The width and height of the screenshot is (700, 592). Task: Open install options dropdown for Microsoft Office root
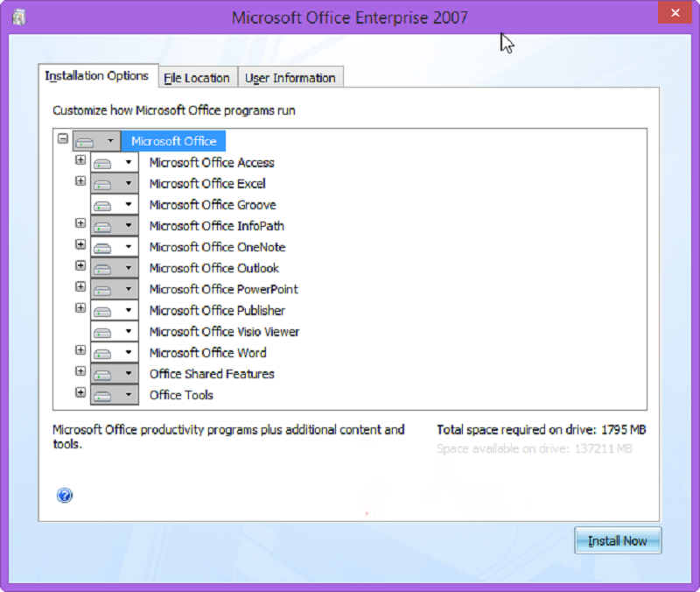(96, 141)
